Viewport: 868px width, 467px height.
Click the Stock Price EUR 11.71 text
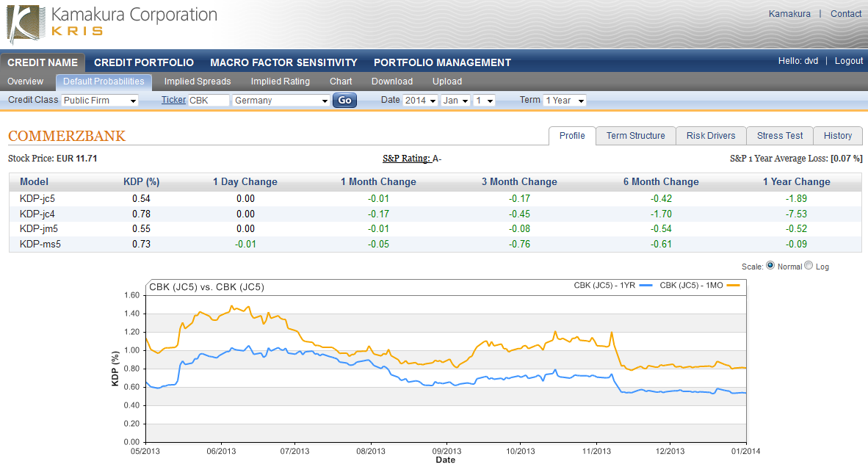click(53, 159)
